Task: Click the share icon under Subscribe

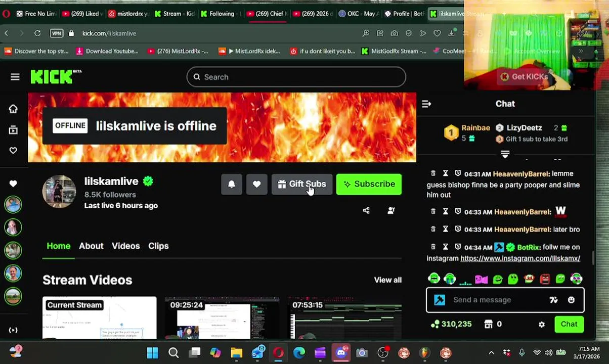Action: pos(366,210)
